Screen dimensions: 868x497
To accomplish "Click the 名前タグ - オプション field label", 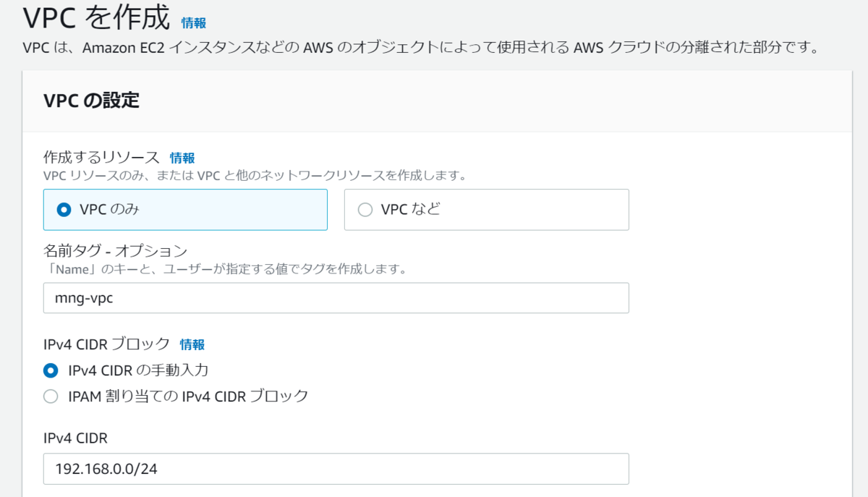I will [115, 251].
